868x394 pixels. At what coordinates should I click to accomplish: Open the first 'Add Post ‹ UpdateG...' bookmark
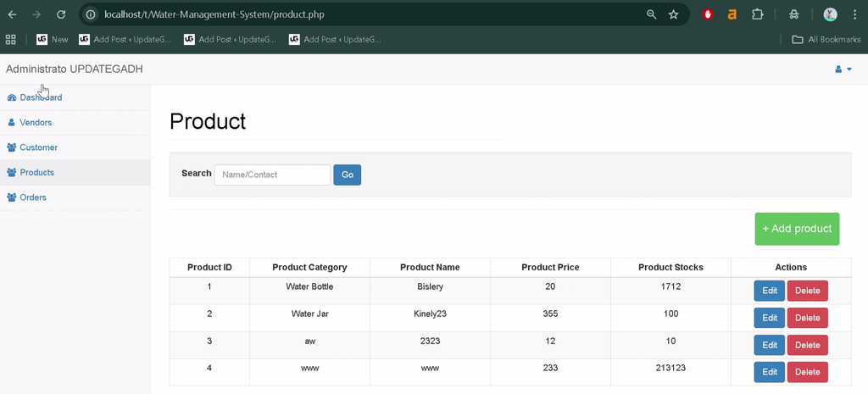(125, 39)
